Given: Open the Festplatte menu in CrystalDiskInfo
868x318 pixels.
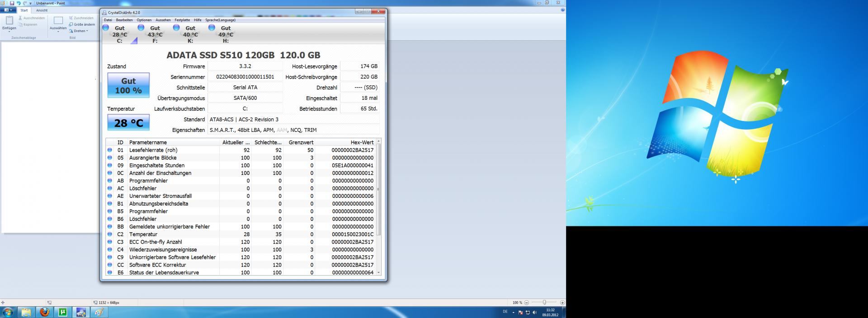Looking at the screenshot, I should (182, 20).
